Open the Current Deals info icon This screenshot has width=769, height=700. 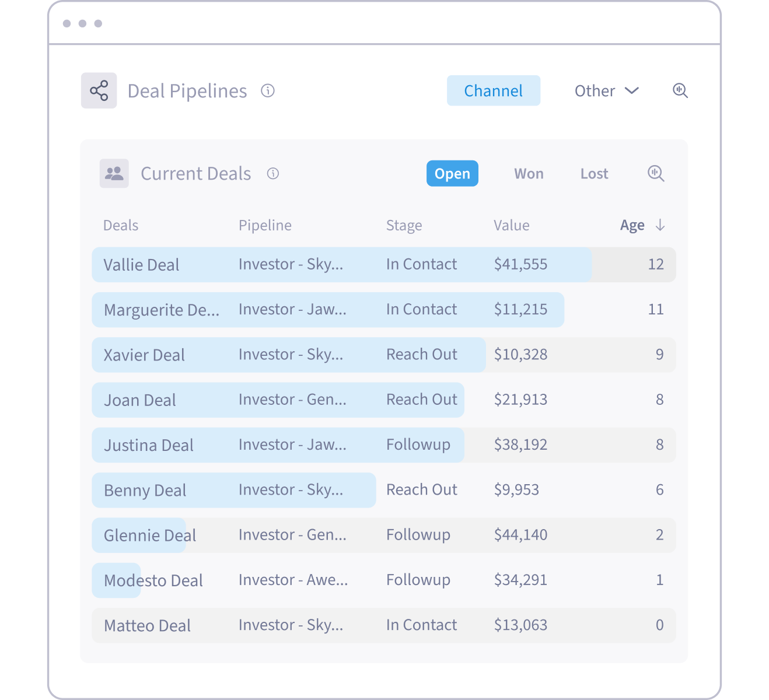coord(273,173)
